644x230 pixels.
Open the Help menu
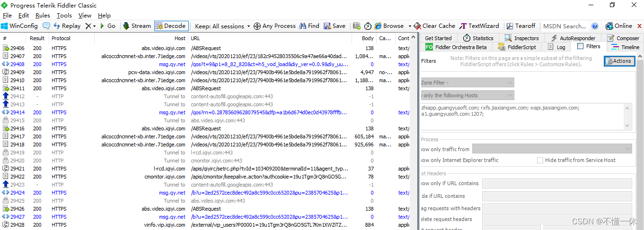(104, 15)
